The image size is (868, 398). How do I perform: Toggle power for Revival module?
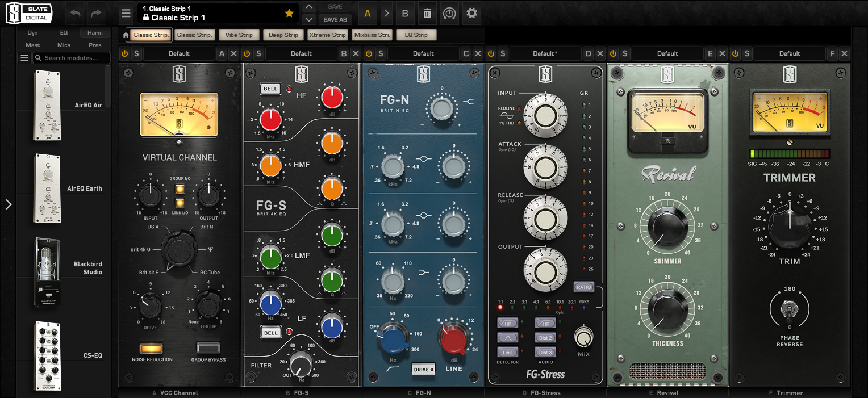(614, 53)
